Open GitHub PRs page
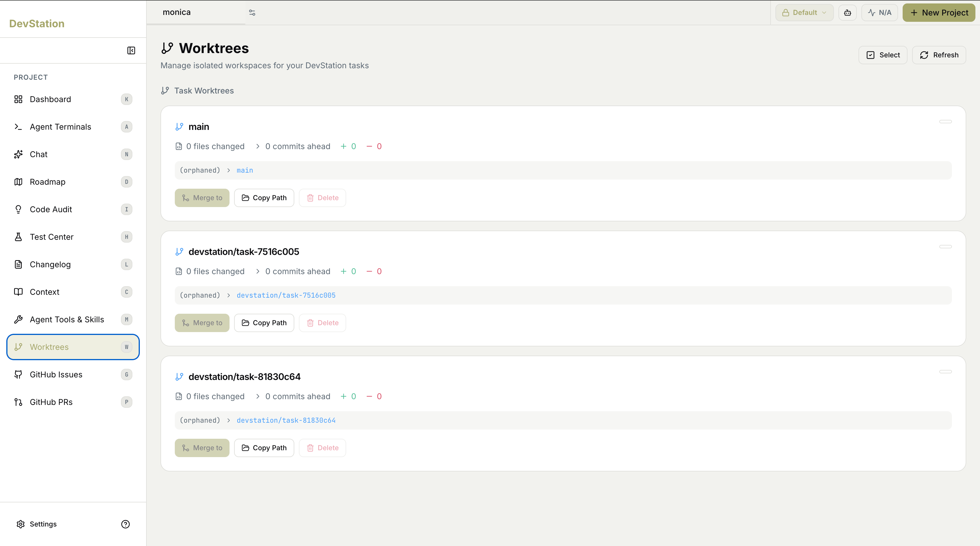The width and height of the screenshot is (980, 546). click(73, 402)
